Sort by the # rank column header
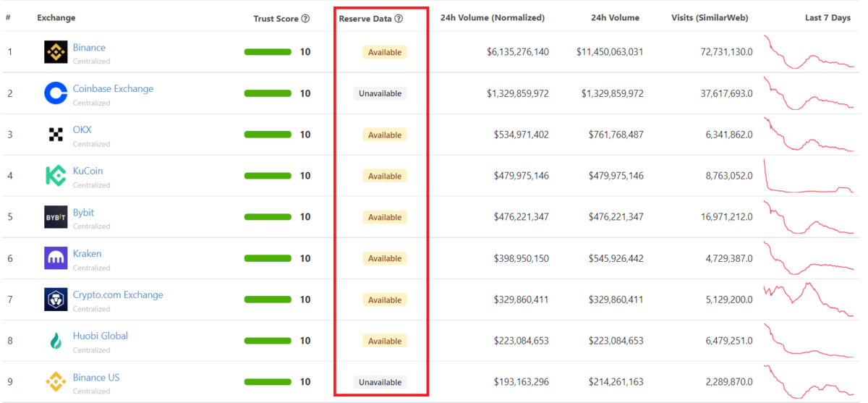 coord(8,18)
